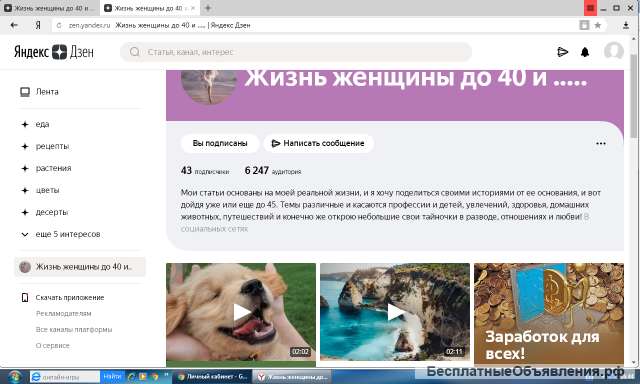Open Лента in the sidebar
This screenshot has width=640, height=384.
[x=47, y=92]
